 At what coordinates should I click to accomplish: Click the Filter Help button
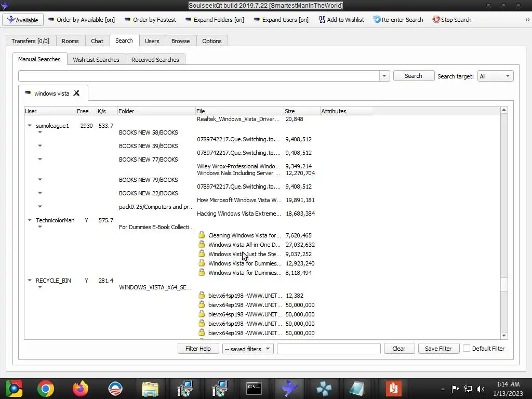point(198,349)
